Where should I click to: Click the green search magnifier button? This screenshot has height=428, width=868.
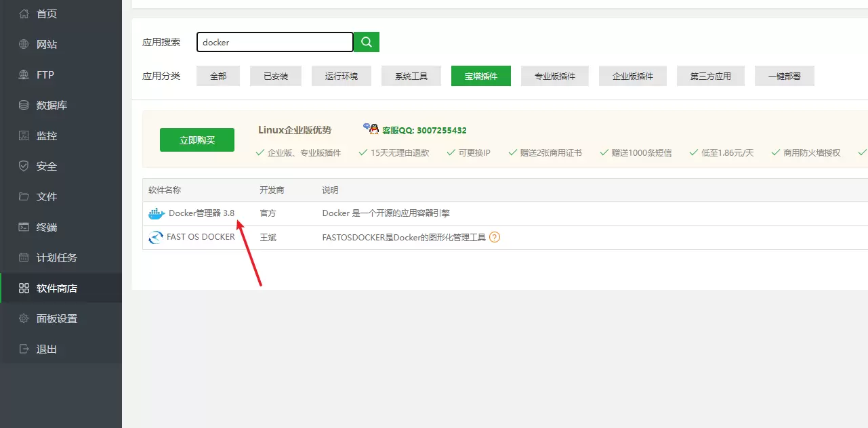367,42
